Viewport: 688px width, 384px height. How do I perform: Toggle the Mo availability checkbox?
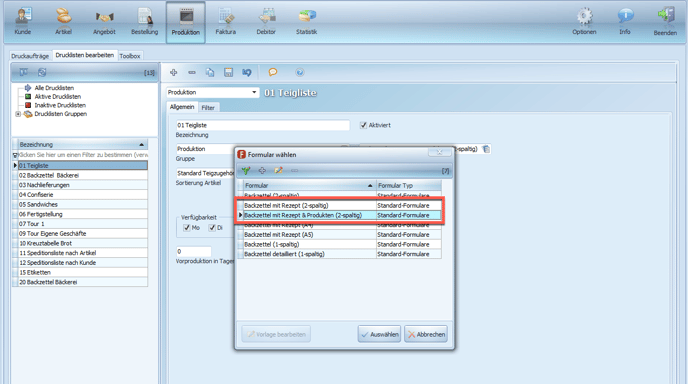point(186,228)
